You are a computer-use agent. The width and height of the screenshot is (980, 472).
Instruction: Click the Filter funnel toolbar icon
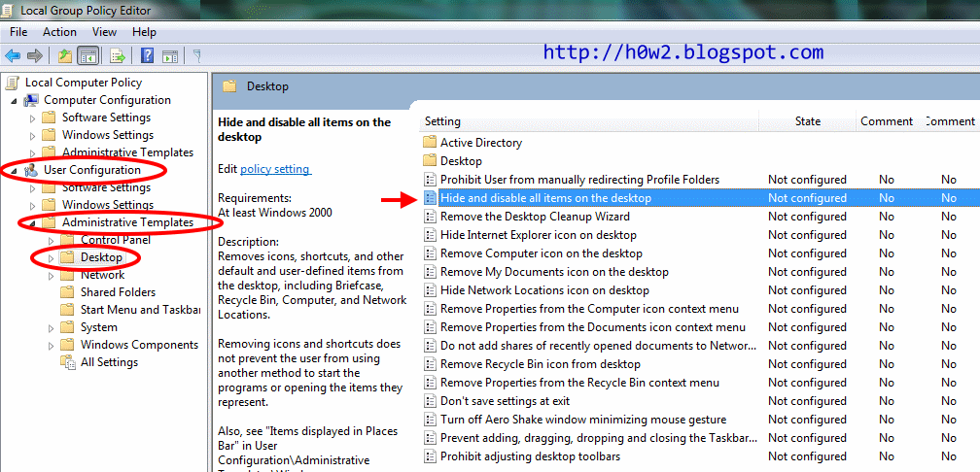click(197, 56)
